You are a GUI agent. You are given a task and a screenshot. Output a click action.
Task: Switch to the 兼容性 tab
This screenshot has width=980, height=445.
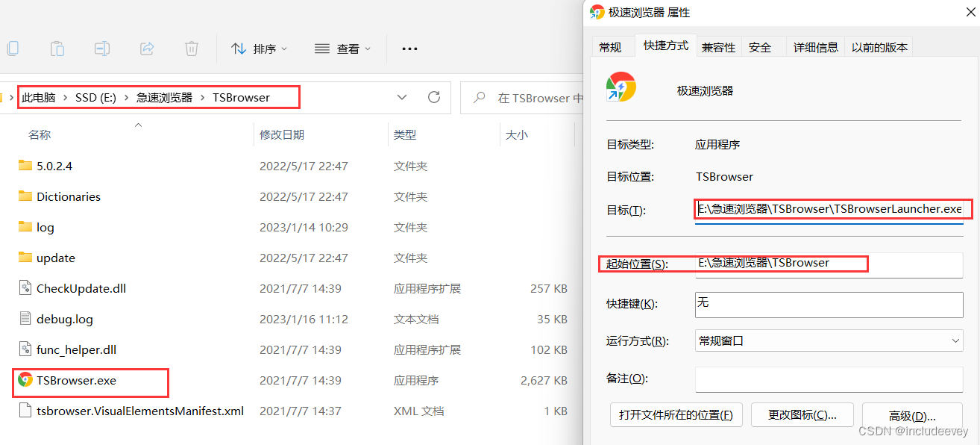pos(719,47)
